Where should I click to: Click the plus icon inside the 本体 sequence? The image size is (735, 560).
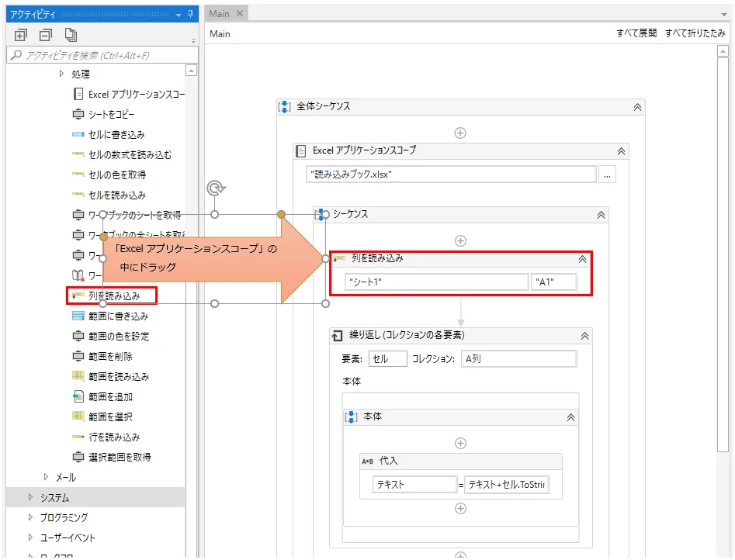click(x=460, y=444)
